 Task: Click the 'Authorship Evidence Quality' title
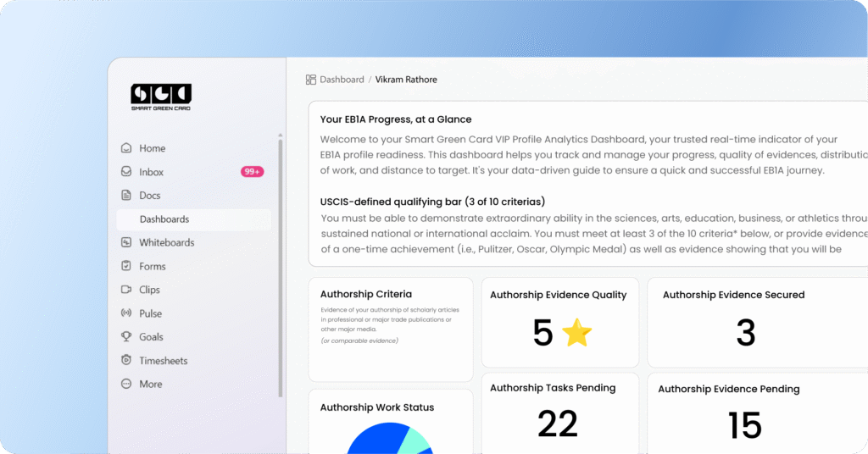[558, 295]
